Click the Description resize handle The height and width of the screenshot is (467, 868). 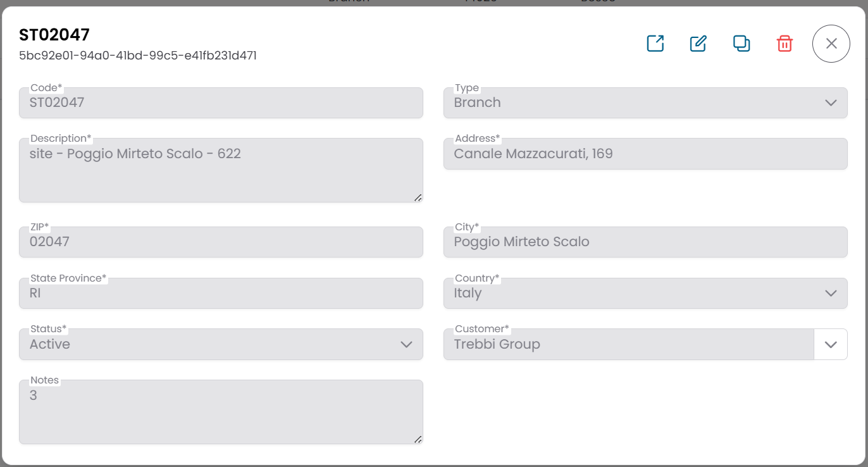click(x=418, y=198)
